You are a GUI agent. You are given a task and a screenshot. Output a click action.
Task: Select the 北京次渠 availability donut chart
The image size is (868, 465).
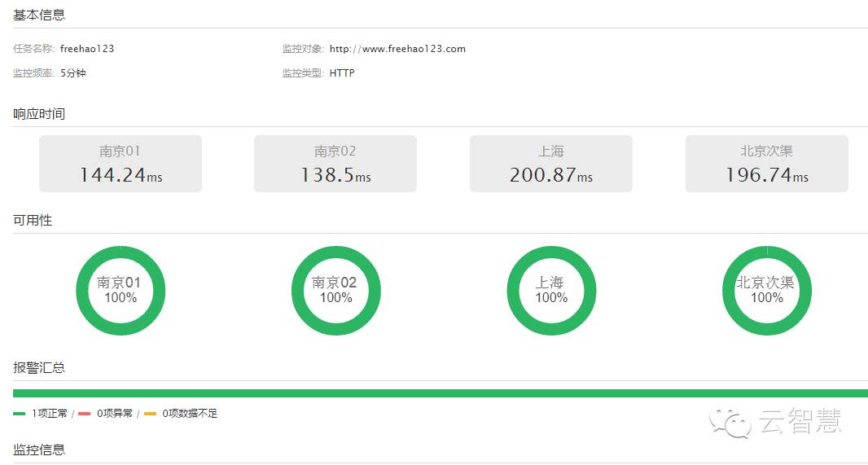pyautogui.click(x=767, y=291)
